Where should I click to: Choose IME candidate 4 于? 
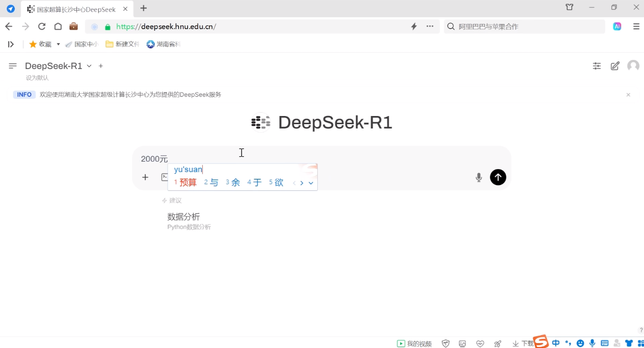click(254, 182)
